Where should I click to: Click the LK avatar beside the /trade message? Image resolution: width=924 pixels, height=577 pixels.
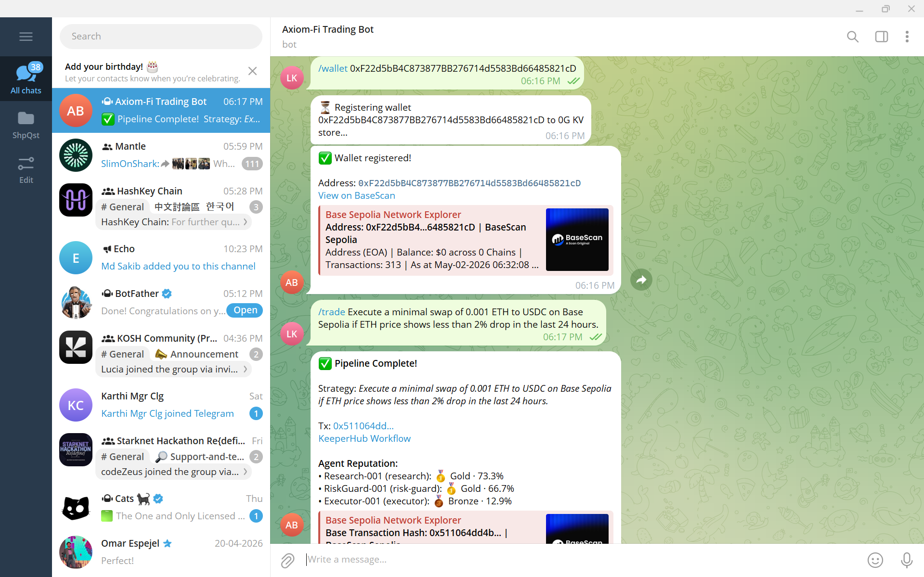pos(292,334)
